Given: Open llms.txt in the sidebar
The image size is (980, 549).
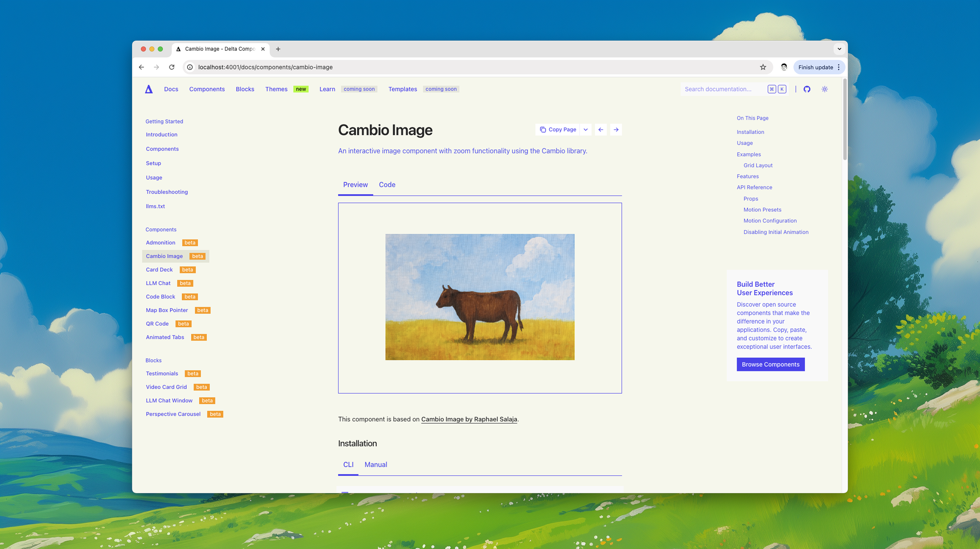Looking at the screenshot, I should click(155, 206).
